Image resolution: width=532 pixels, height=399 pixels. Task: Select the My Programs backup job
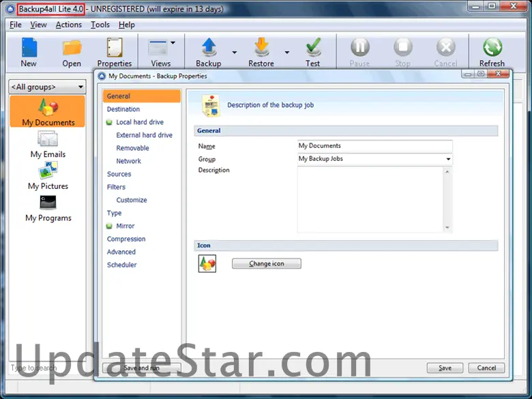pos(48,208)
